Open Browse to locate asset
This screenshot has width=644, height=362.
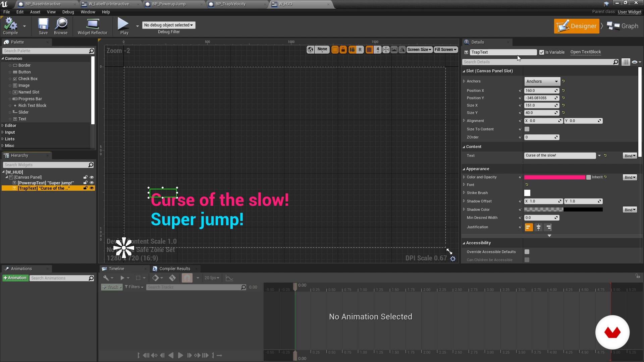[x=61, y=26]
